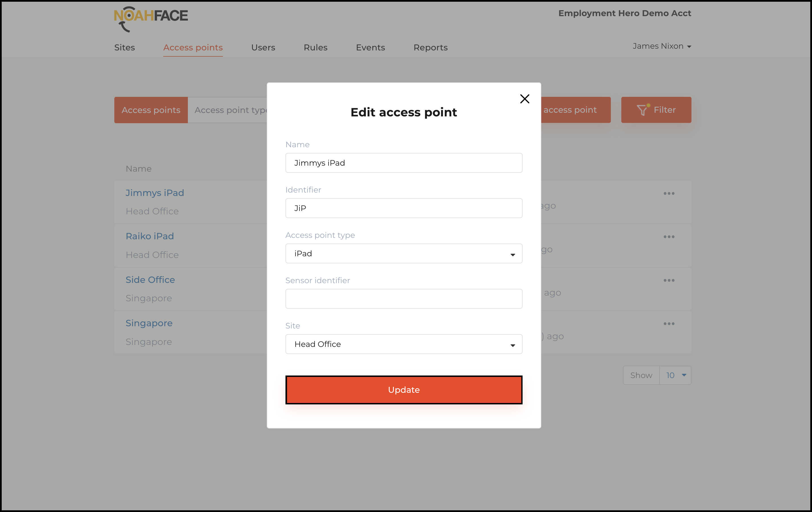Open options menu for Singapore row
The height and width of the screenshot is (512, 812).
(x=669, y=324)
